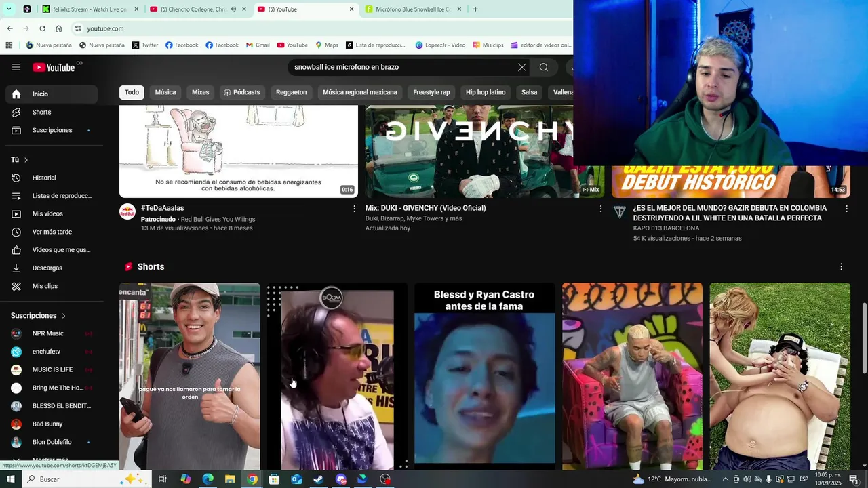Select the Reggaeton filter chip
The image size is (868, 488).
(292, 92)
